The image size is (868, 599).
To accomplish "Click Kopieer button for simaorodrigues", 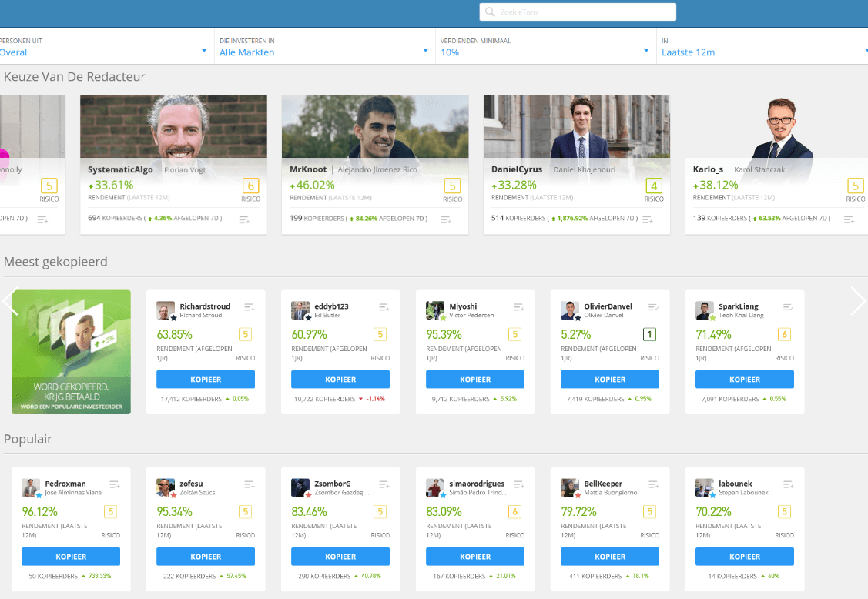I will tap(475, 557).
